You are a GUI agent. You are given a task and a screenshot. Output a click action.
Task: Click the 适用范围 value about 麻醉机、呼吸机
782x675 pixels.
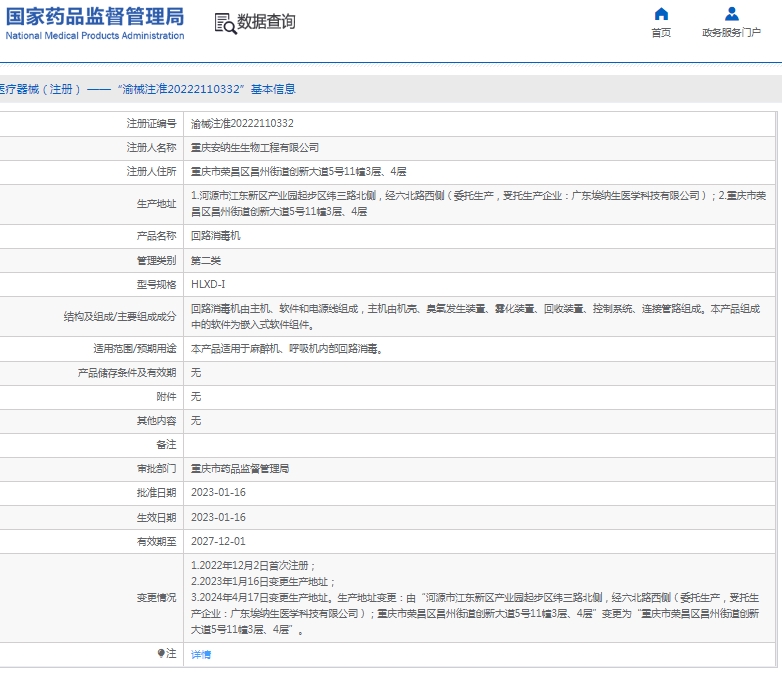point(287,349)
